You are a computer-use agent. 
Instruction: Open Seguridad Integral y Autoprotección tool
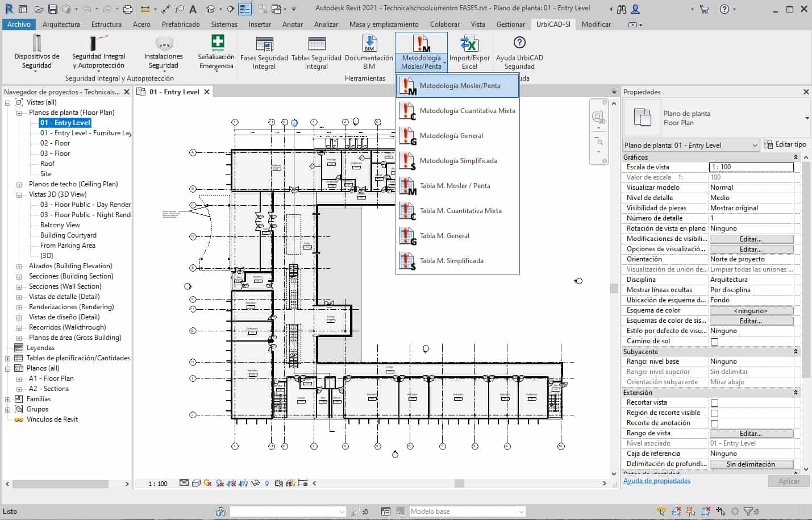point(98,52)
